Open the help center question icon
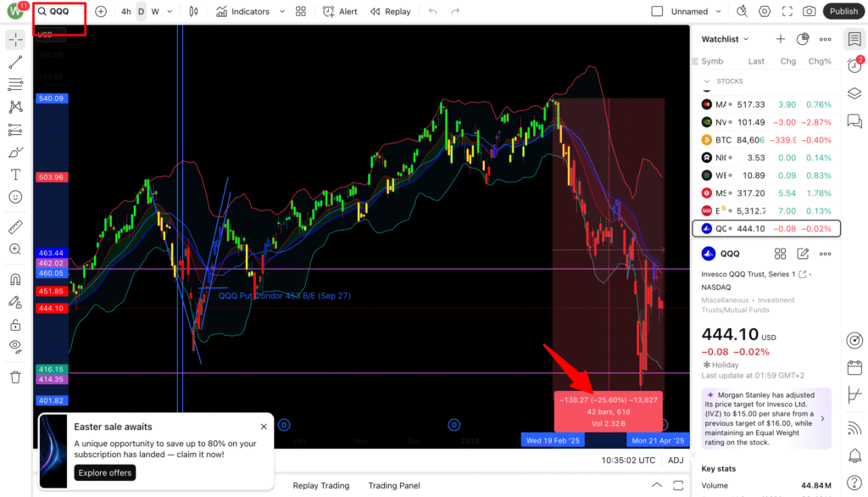868x497 pixels. tap(854, 483)
